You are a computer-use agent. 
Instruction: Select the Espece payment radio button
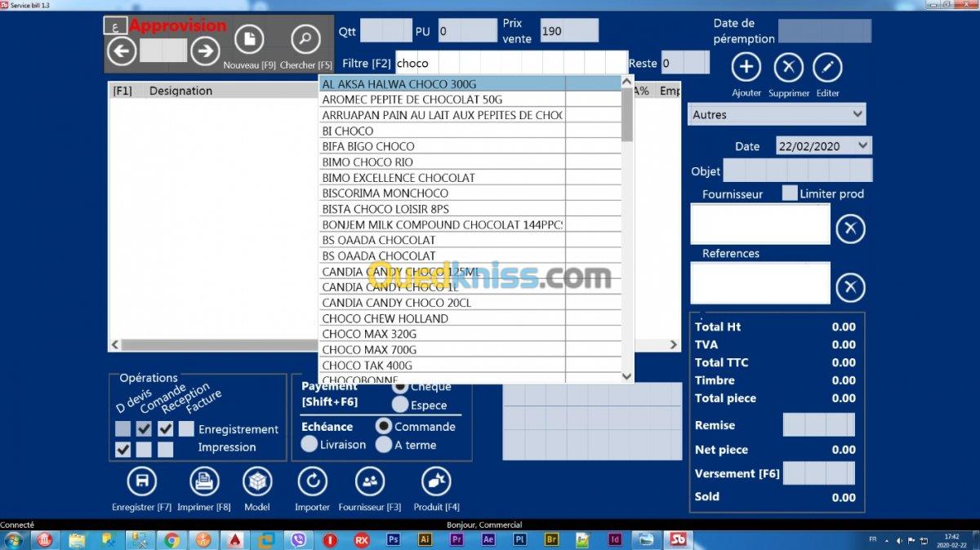pos(400,404)
